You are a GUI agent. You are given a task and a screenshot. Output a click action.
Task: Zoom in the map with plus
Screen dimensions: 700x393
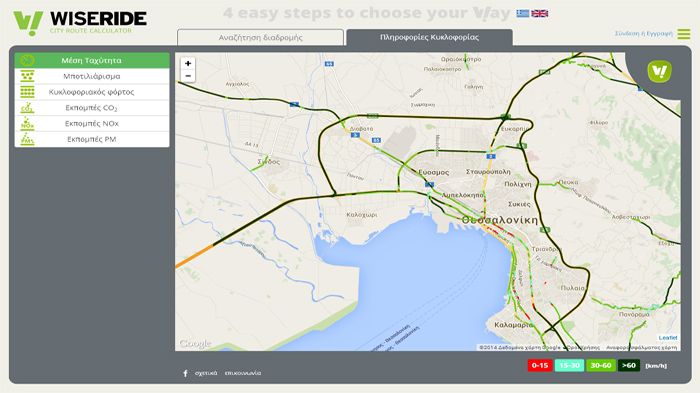[x=188, y=63]
